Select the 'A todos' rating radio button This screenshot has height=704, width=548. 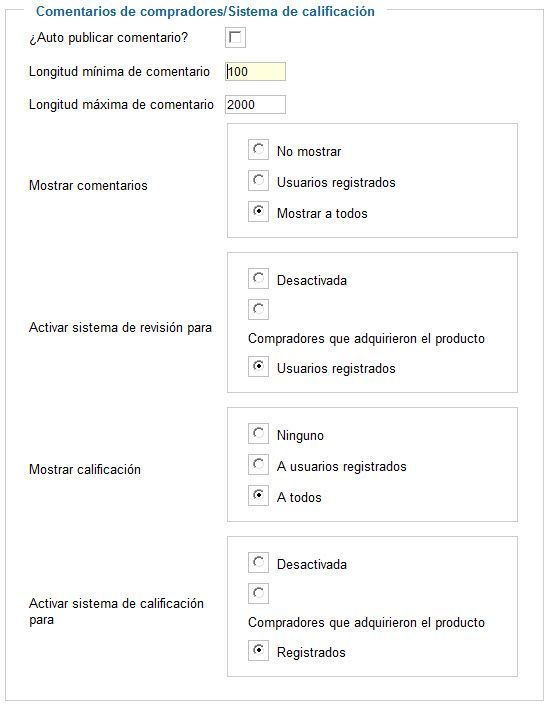point(259,495)
